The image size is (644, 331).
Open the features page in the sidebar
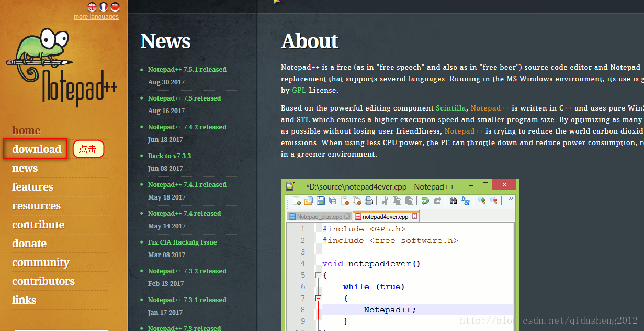tap(32, 187)
